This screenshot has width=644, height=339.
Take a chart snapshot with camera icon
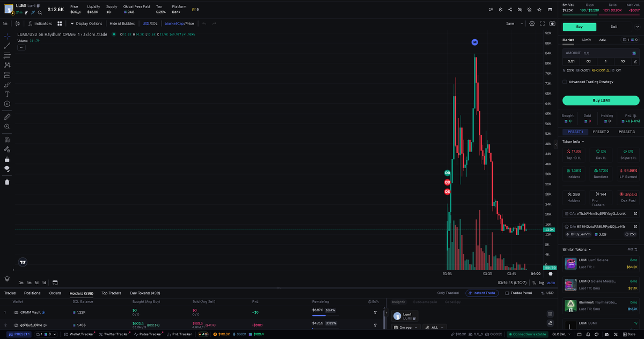pyautogui.click(x=552, y=24)
